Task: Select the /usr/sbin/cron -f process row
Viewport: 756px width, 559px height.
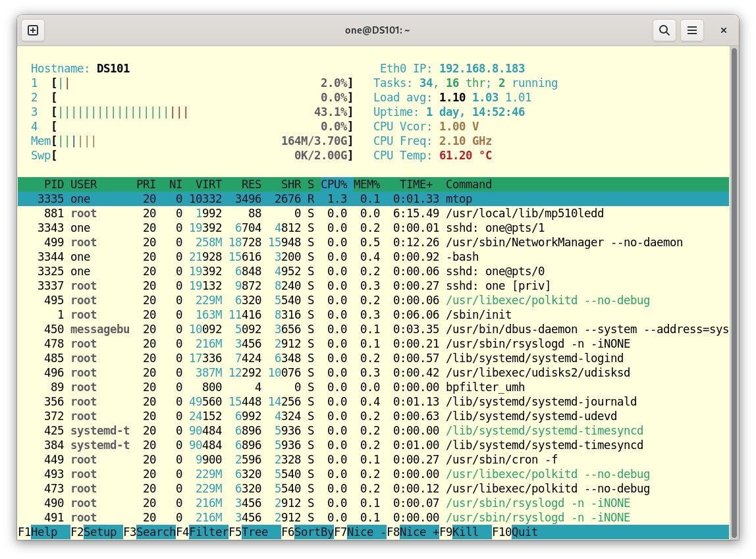Action: (373, 459)
